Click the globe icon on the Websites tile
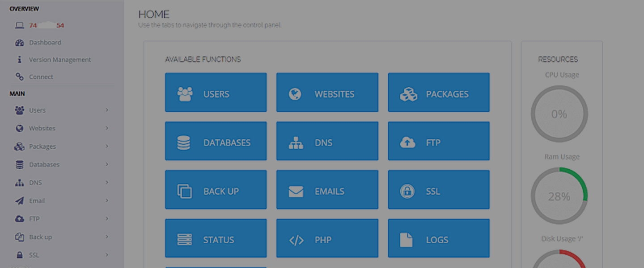The width and height of the screenshot is (644, 268). [294, 93]
